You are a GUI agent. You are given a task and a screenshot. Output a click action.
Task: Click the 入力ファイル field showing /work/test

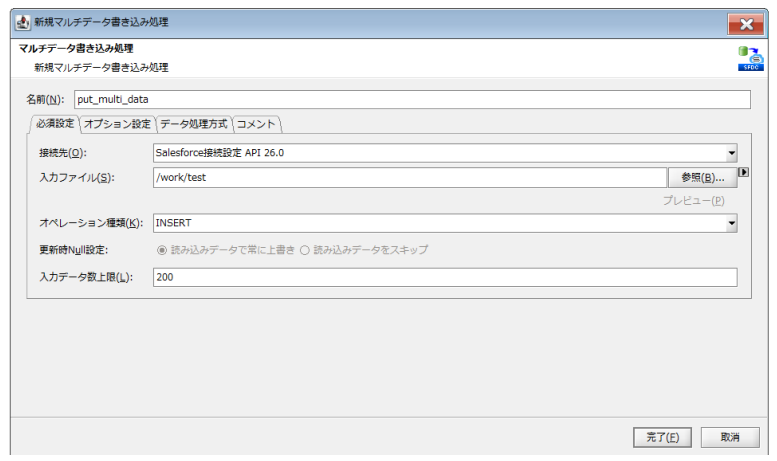coord(408,177)
